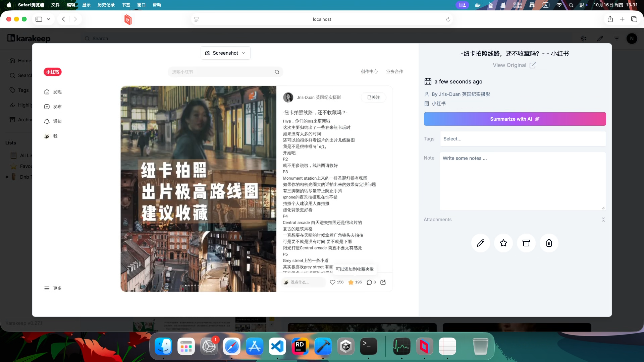Image resolution: width=644 pixels, height=362 pixels.
Task: Open the Karakeep settings gear icon
Action: coord(583,39)
